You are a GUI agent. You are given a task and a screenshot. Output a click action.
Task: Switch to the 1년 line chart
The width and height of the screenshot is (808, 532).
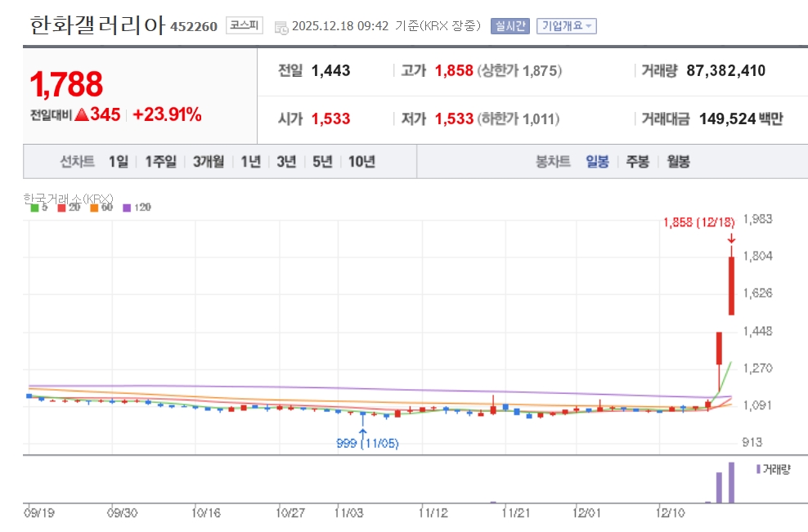[x=250, y=162]
